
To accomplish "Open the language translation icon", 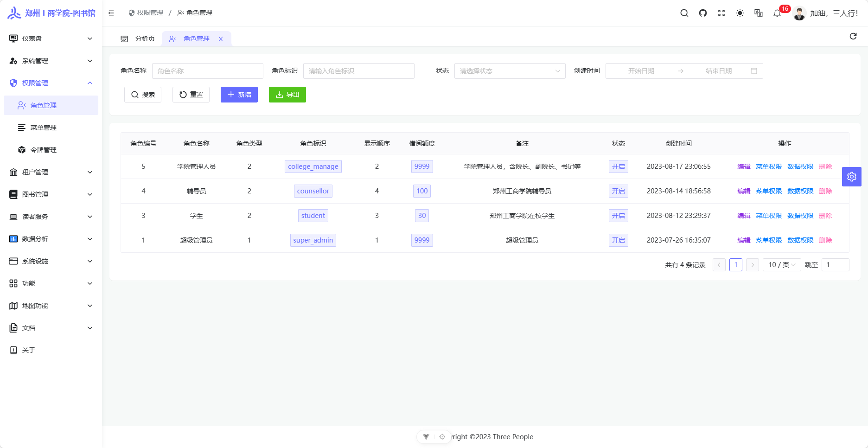I will point(759,13).
